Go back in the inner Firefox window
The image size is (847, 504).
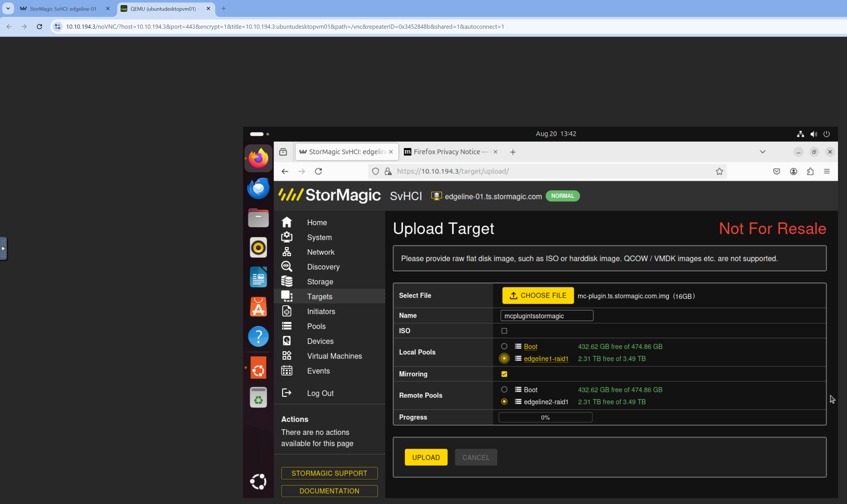click(285, 171)
